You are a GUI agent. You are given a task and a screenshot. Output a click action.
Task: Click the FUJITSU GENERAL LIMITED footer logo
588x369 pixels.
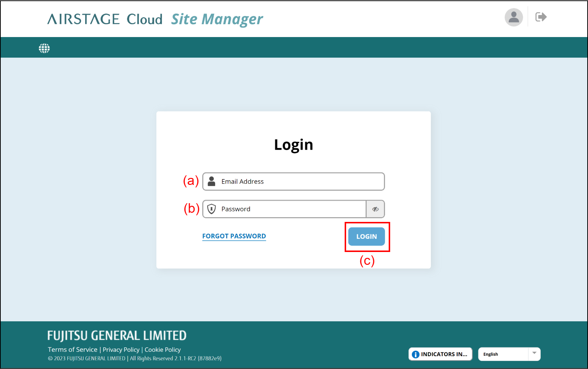click(x=117, y=336)
